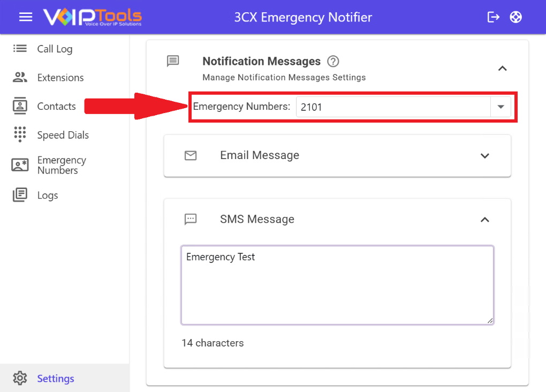This screenshot has height=392, width=546.
Task: Click the Call Log list icon
Action: [x=20, y=49]
